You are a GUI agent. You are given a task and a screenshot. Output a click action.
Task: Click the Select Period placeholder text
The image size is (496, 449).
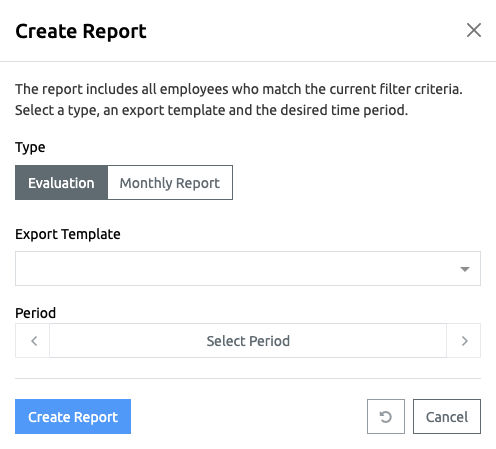click(248, 341)
